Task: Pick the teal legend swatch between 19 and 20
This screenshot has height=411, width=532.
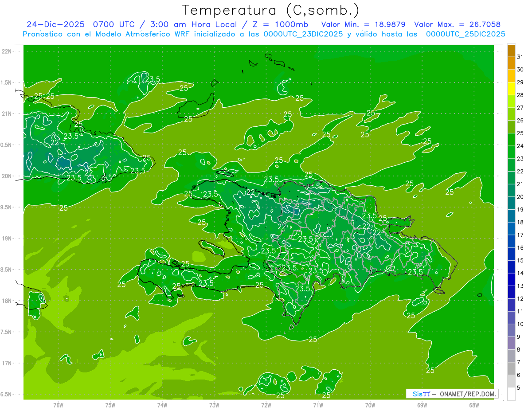Action: 511,203
